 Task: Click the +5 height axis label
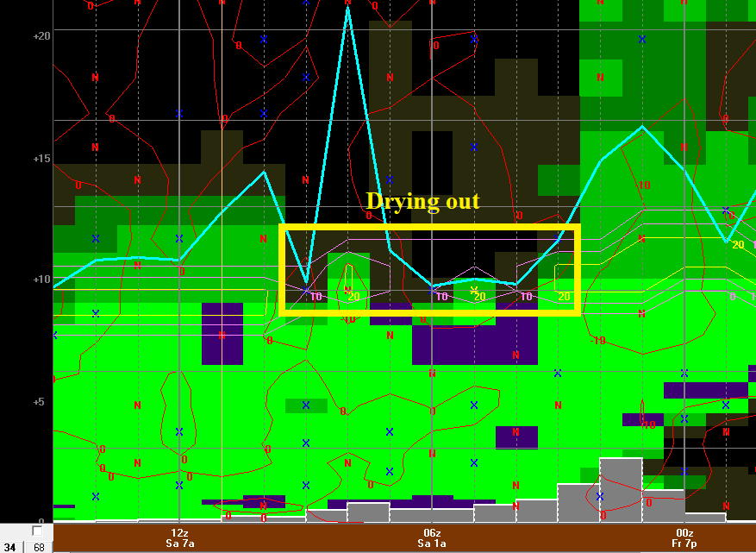click(x=43, y=402)
